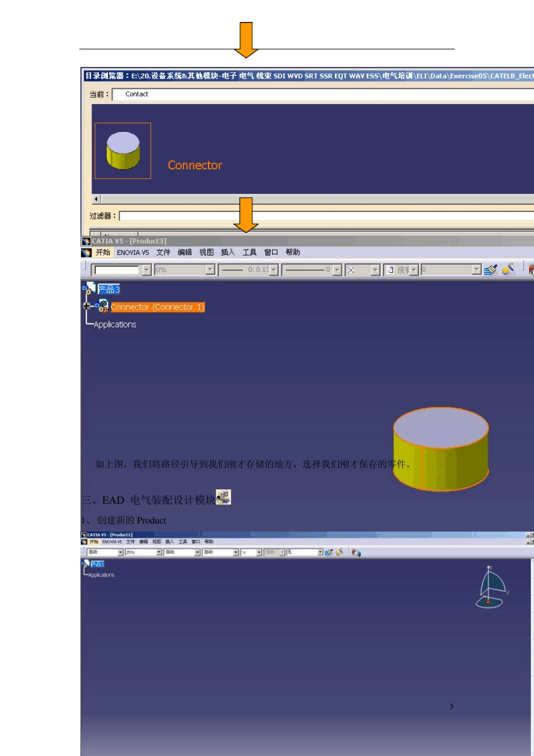This screenshot has width=534, height=756.
Task: Click the 产品3 product icon in the tree
Action: [89, 289]
